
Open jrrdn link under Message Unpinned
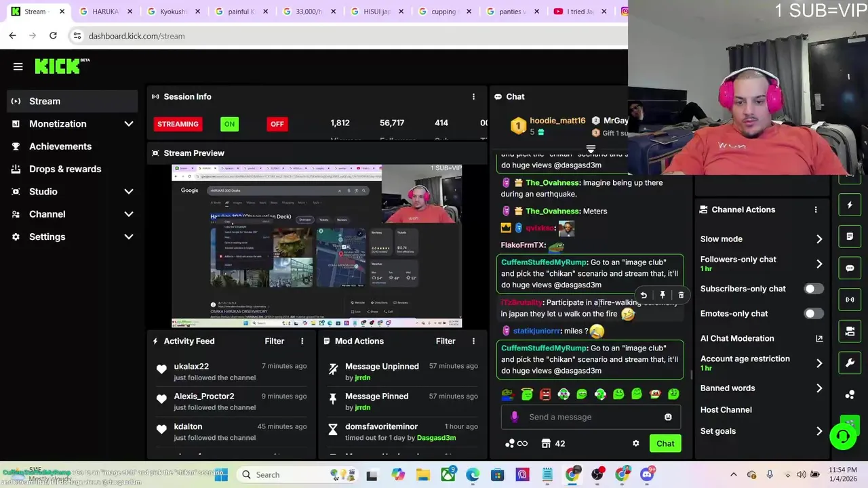pyautogui.click(x=363, y=378)
